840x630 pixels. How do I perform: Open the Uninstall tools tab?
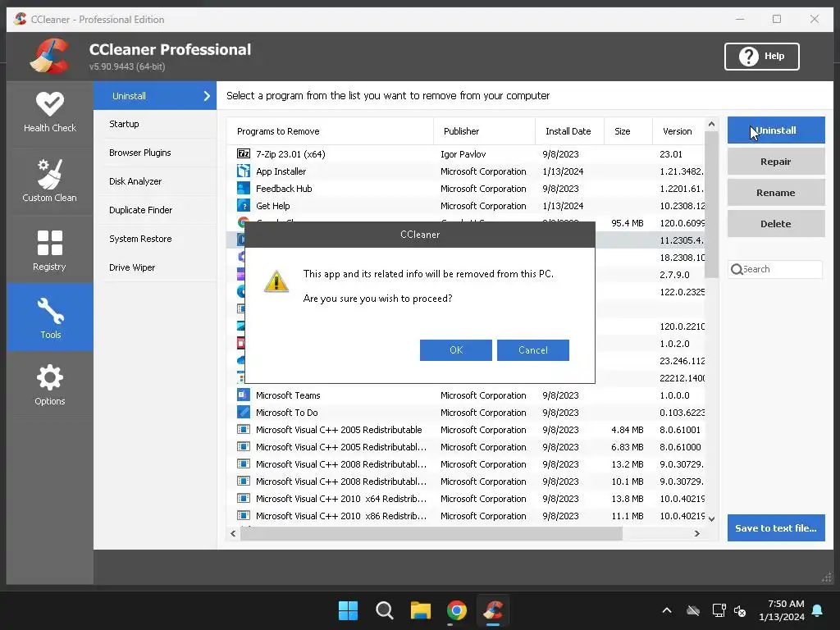click(x=155, y=96)
